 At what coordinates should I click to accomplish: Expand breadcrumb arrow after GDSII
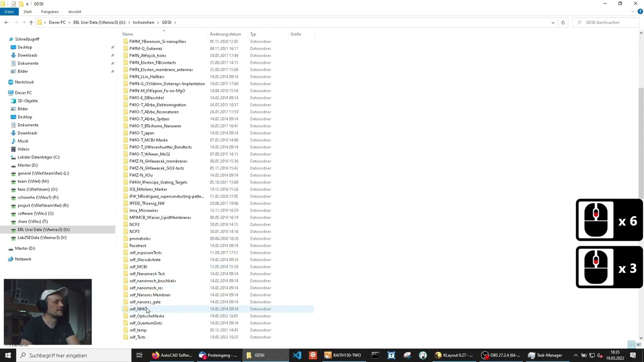point(175,22)
